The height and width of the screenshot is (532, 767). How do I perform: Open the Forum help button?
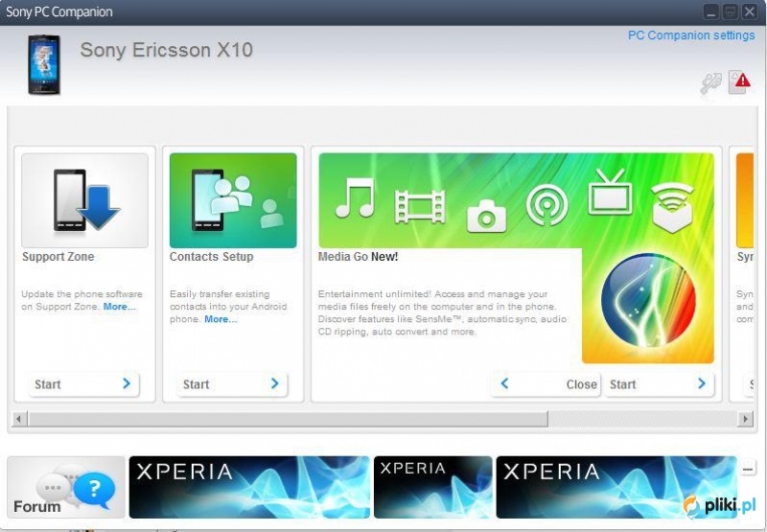(x=66, y=487)
